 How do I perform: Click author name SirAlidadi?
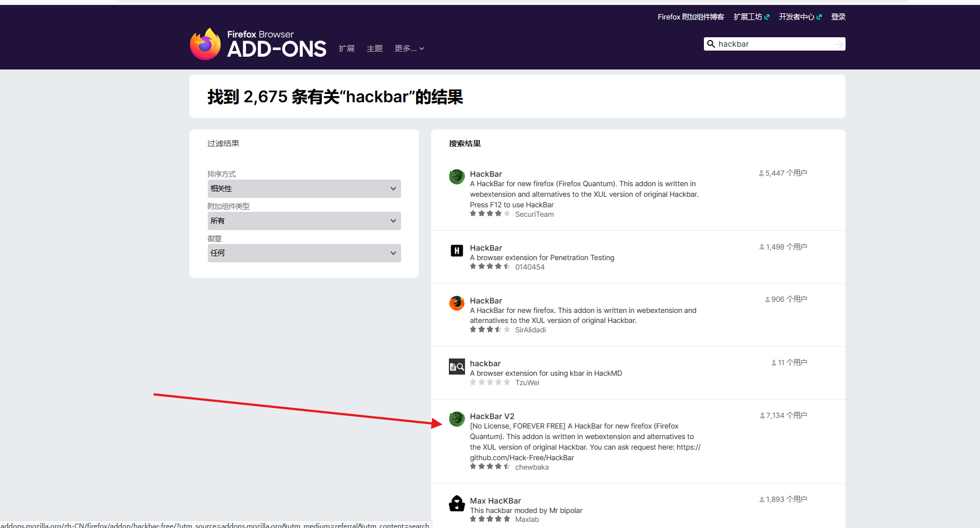click(530, 330)
